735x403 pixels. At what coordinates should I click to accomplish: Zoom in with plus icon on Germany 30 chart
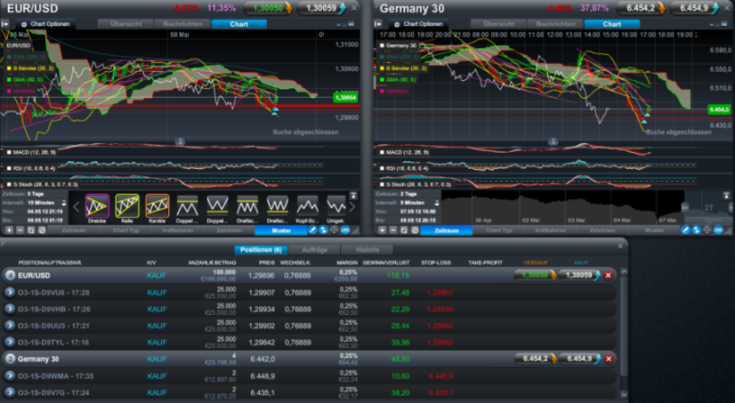click(x=382, y=230)
